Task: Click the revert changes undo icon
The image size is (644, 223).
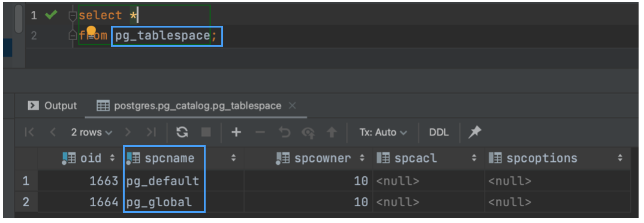Action: click(x=284, y=132)
